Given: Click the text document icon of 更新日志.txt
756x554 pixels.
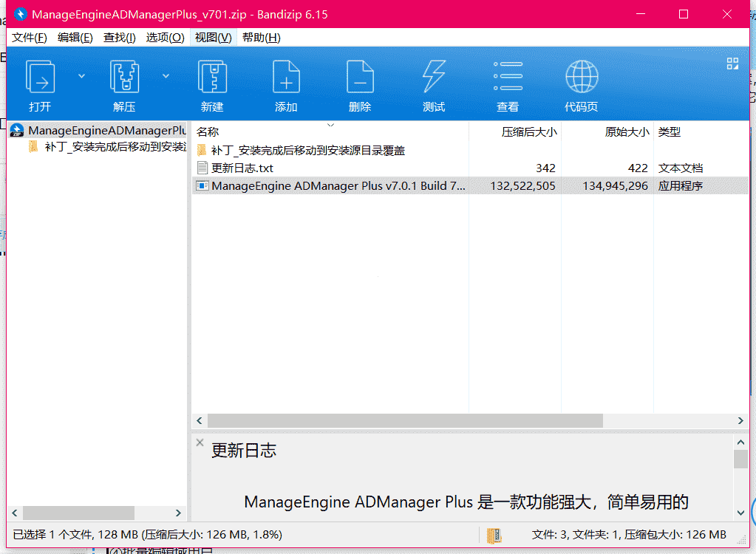Looking at the screenshot, I should click(x=202, y=168).
